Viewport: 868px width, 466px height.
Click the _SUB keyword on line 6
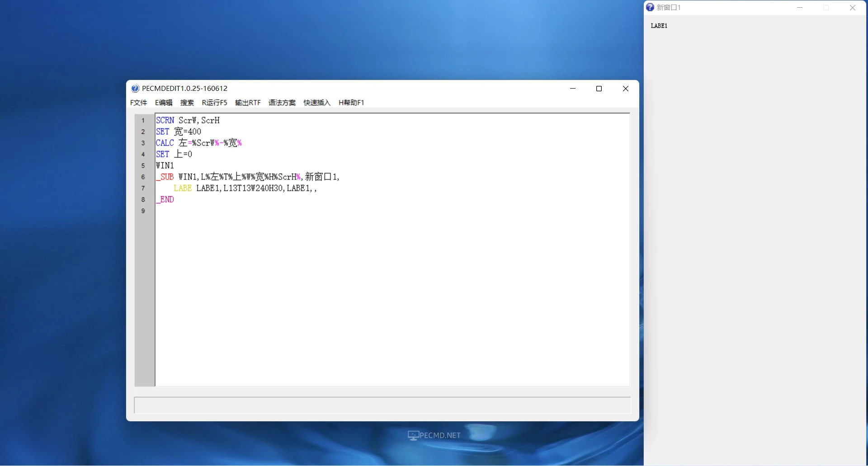tap(165, 177)
